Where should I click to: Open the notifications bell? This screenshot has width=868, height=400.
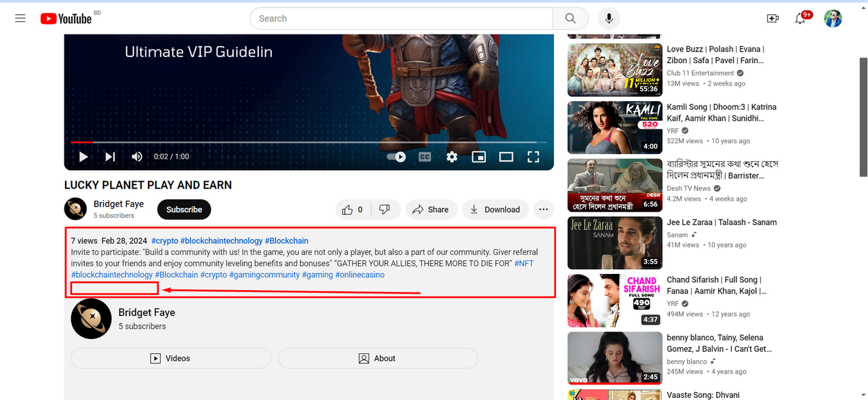click(x=800, y=18)
